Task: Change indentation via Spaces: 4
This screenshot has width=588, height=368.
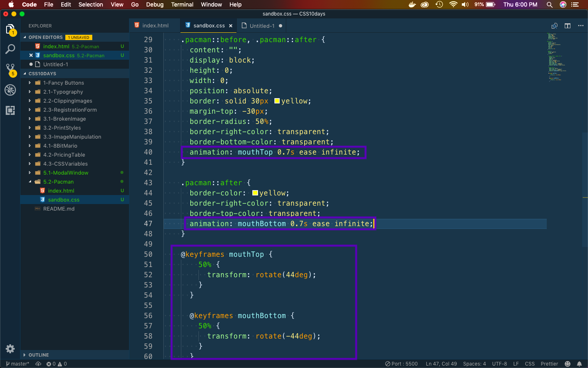Action: pos(474,364)
